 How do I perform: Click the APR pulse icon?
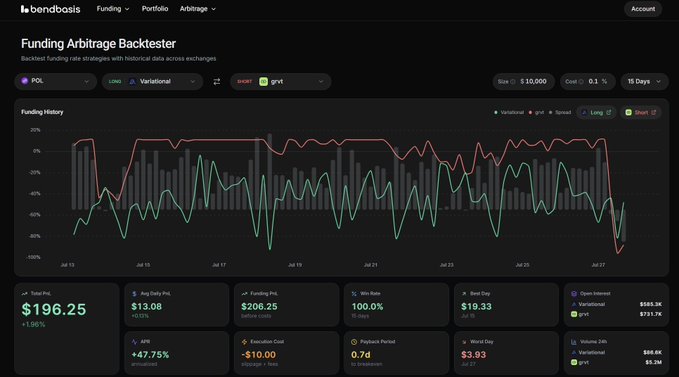click(x=134, y=342)
